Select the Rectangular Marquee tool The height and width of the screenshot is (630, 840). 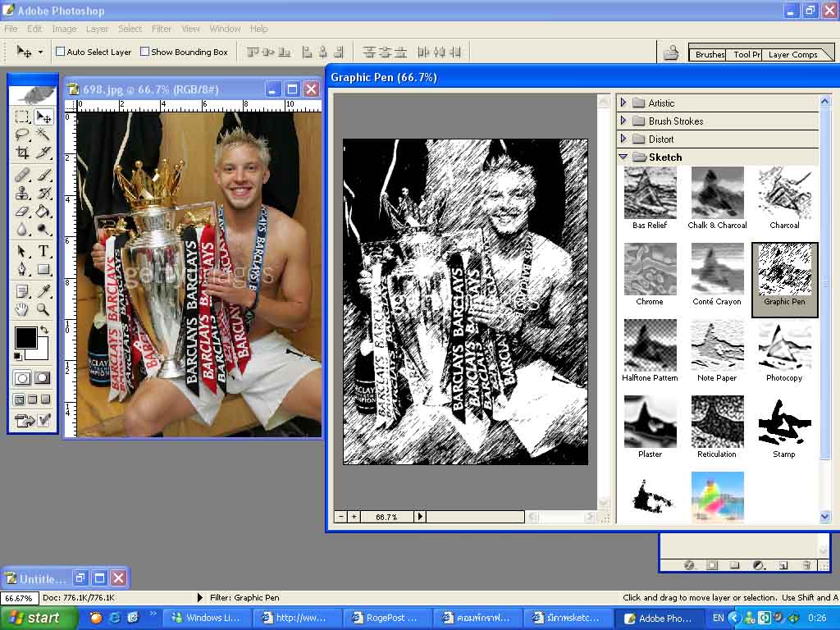coord(22,116)
